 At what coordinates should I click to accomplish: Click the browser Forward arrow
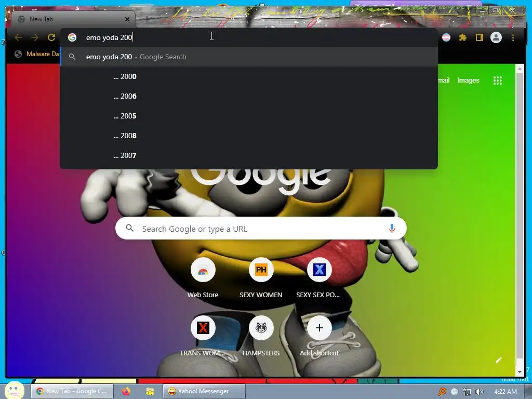[x=35, y=37]
